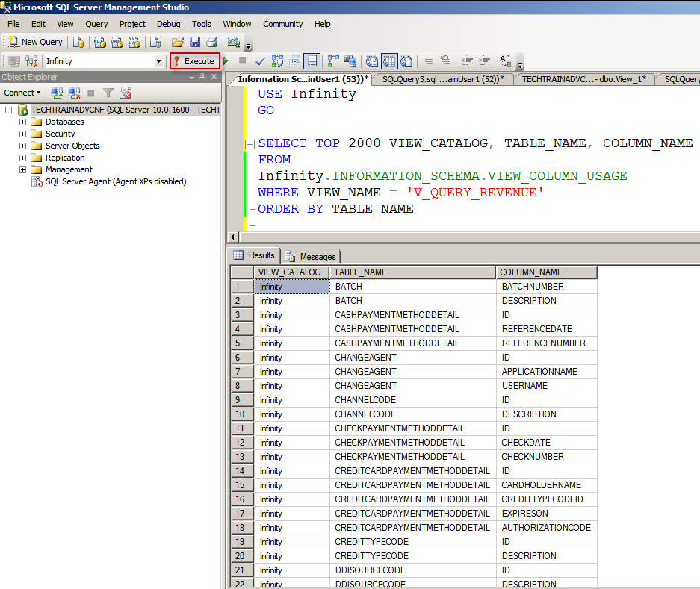The width and height of the screenshot is (700, 589).
Task: Click the TABLE_NAME column header
Action: tap(412, 272)
